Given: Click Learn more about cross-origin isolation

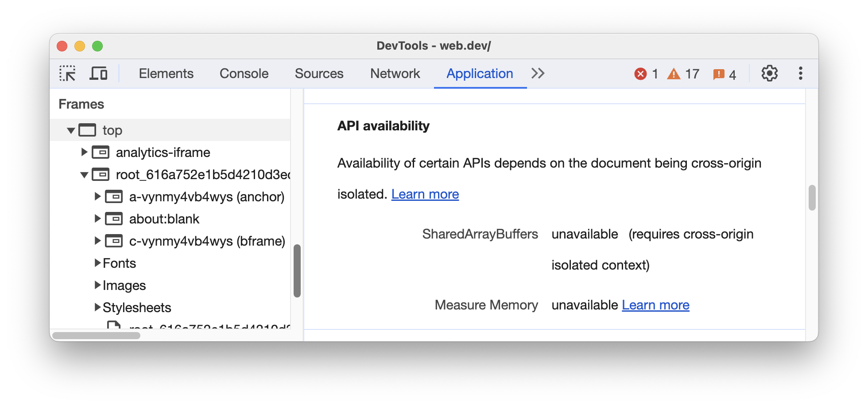Looking at the screenshot, I should [425, 194].
